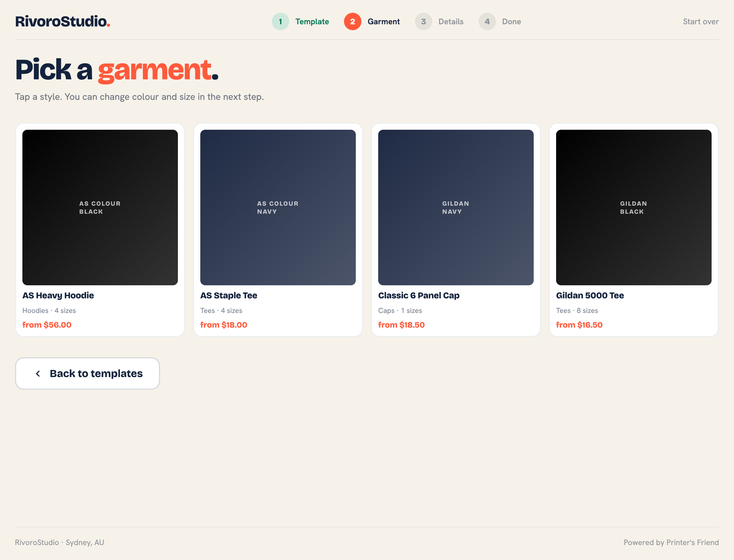Select the Gildan Navy cap thumbnail
The image size is (734, 560).
tap(456, 207)
